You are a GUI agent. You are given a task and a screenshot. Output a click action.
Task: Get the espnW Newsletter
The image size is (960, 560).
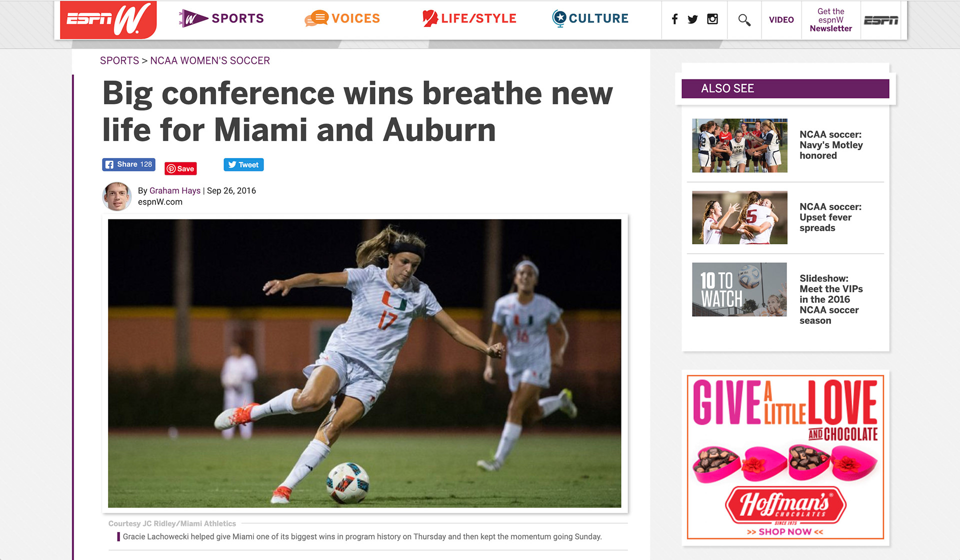pyautogui.click(x=830, y=20)
